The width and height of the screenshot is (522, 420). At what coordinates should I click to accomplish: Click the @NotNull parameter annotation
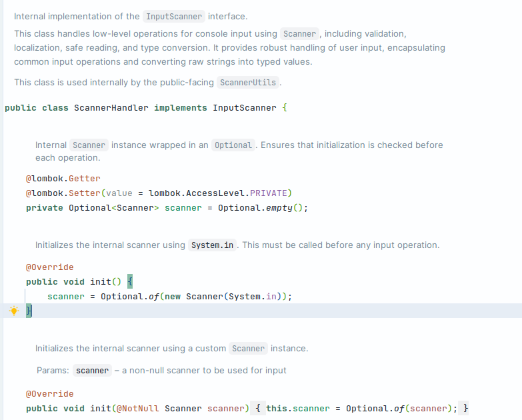pos(138,409)
